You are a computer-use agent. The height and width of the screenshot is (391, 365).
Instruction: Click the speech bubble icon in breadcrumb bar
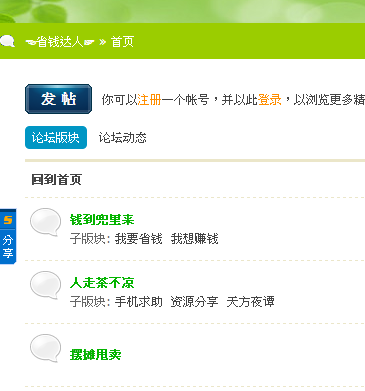(x=7, y=41)
